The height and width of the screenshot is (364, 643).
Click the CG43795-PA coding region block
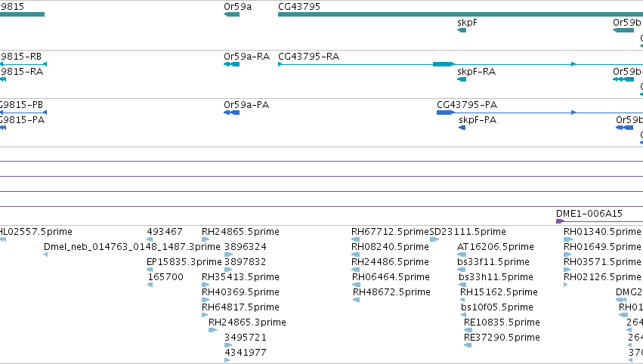[x=446, y=113]
